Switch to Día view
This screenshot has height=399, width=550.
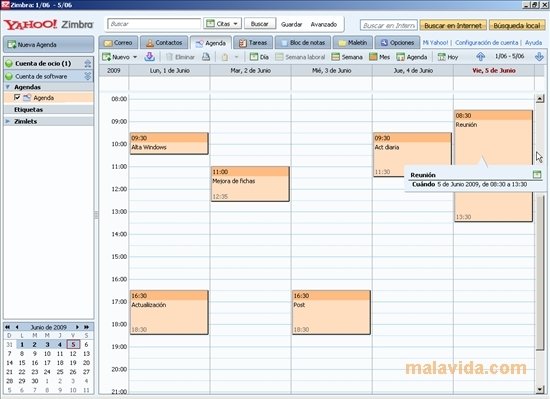[x=259, y=57]
